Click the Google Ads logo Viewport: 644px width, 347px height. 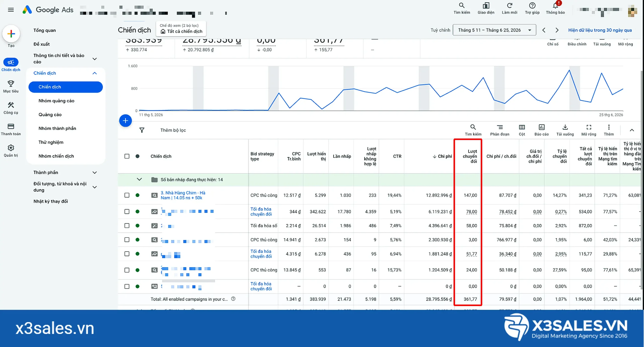(x=48, y=10)
